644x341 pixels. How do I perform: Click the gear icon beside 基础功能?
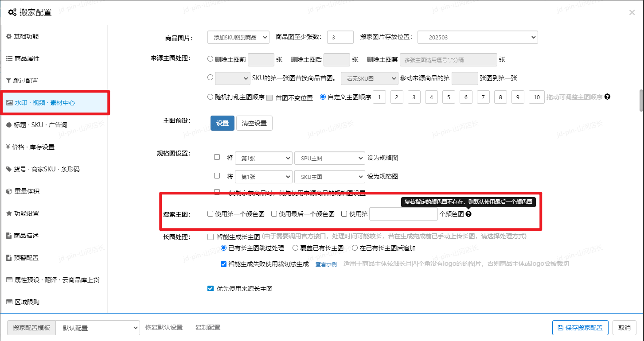(9, 36)
